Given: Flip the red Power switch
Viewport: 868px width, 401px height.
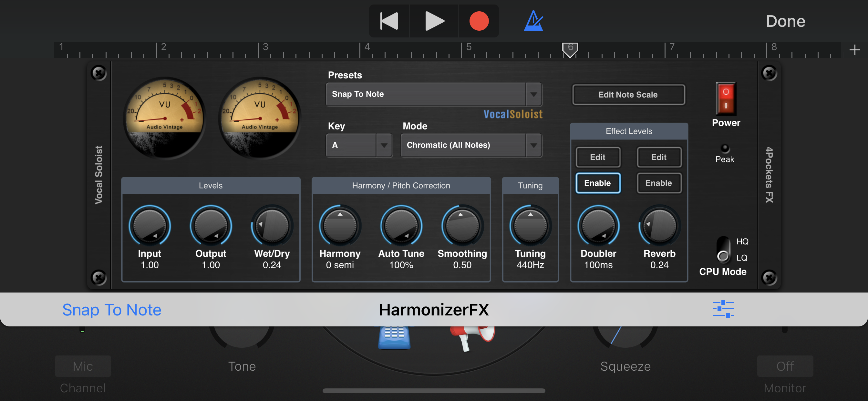Looking at the screenshot, I should coord(726,99).
